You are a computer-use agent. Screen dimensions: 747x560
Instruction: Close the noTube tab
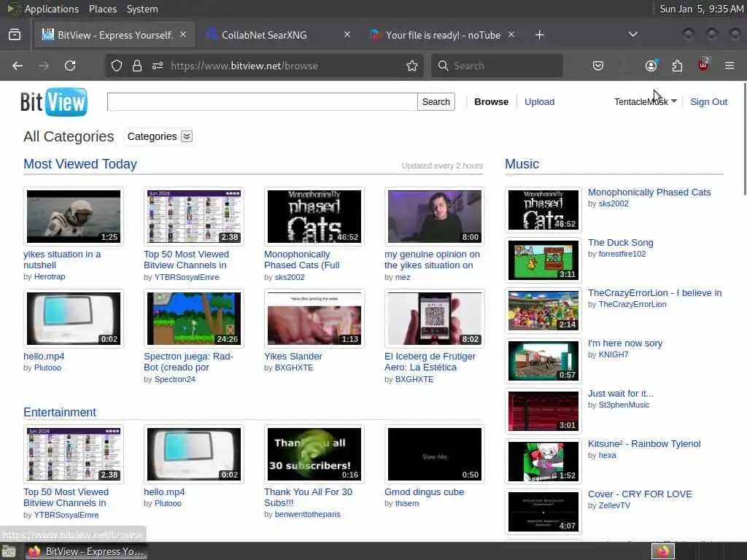pyautogui.click(x=511, y=35)
